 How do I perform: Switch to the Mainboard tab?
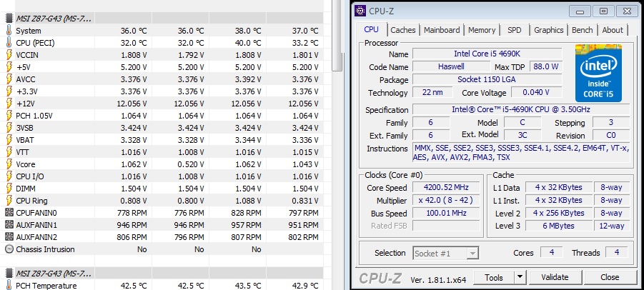pyautogui.click(x=442, y=30)
